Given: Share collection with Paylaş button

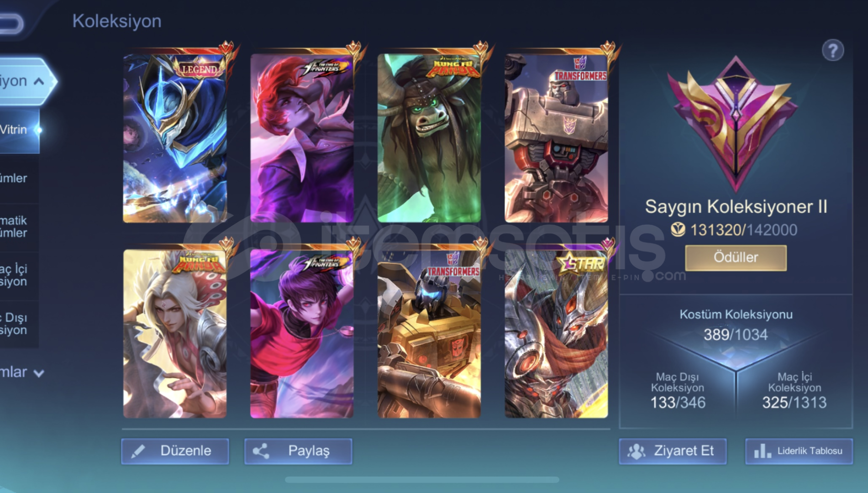Looking at the screenshot, I should tap(298, 451).
